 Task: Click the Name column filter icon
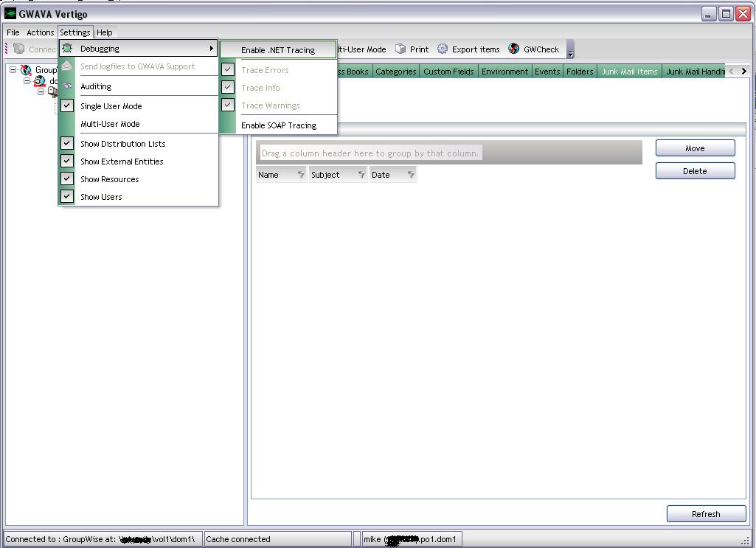pyautogui.click(x=301, y=175)
